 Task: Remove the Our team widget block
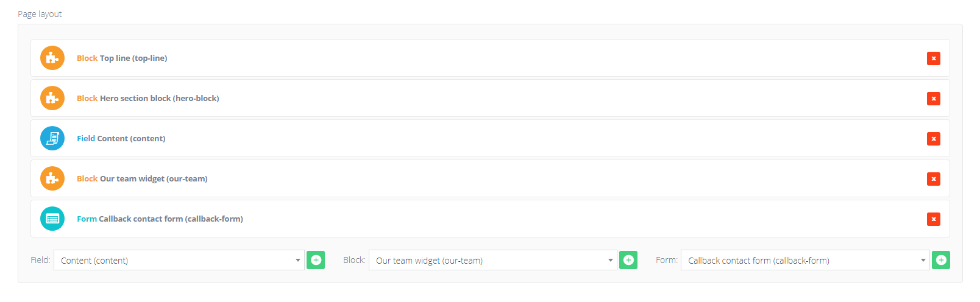(933, 179)
